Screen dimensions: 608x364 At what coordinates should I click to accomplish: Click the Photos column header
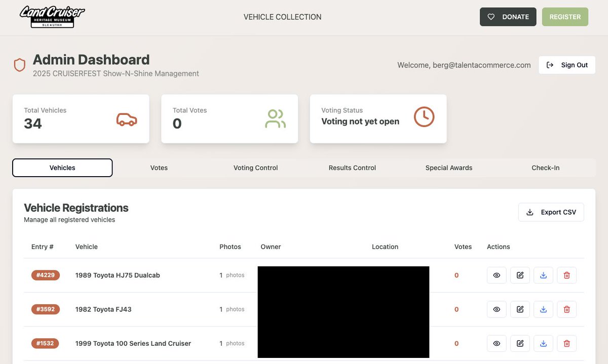[230, 247]
